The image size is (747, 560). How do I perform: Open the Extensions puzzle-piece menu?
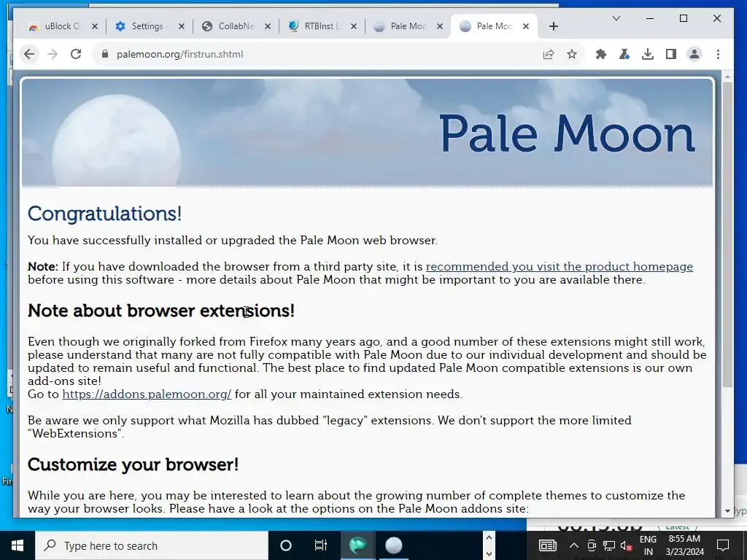[x=601, y=54]
